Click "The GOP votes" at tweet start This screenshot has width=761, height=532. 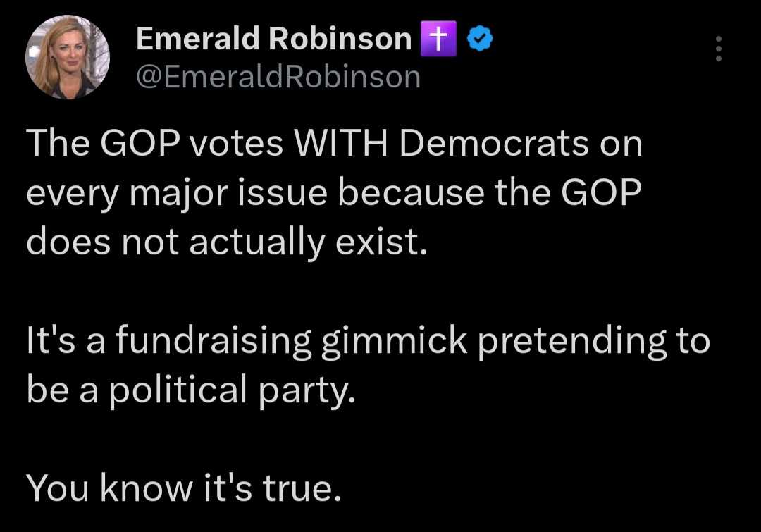(155, 144)
